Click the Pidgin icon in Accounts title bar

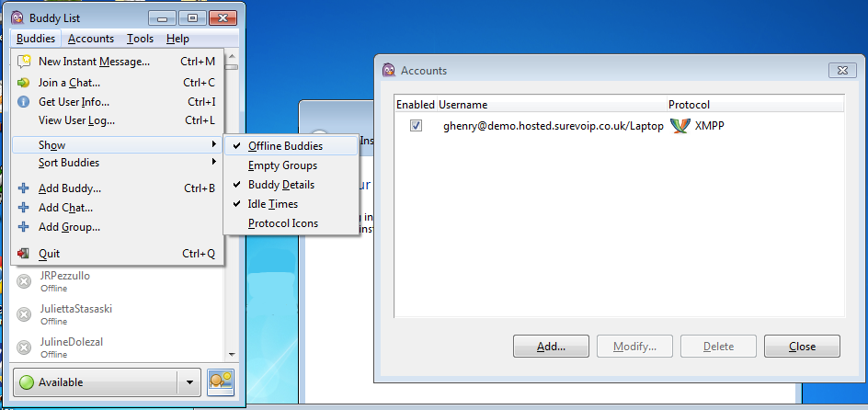[x=389, y=70]
